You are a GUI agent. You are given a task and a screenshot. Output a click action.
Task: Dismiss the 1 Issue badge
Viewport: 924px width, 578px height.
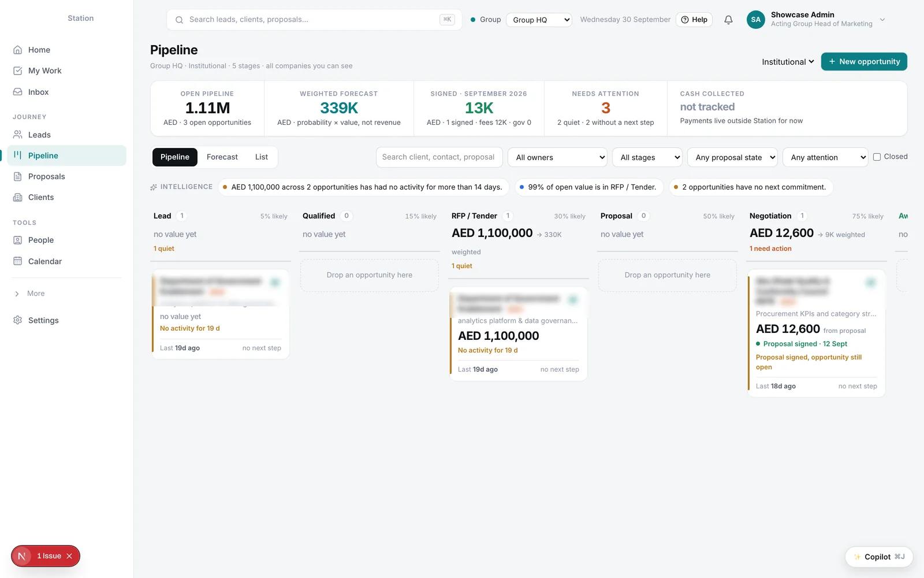click(69, 556)
